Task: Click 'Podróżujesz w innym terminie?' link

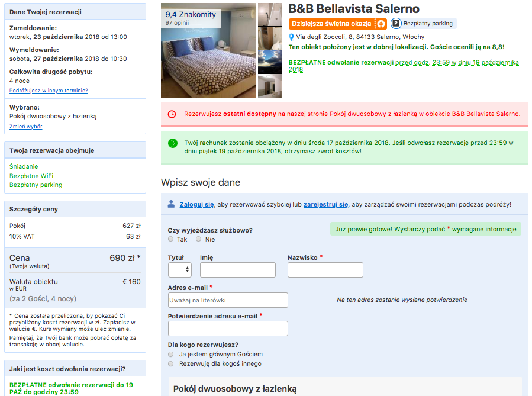Action: [x=49, y=91]
